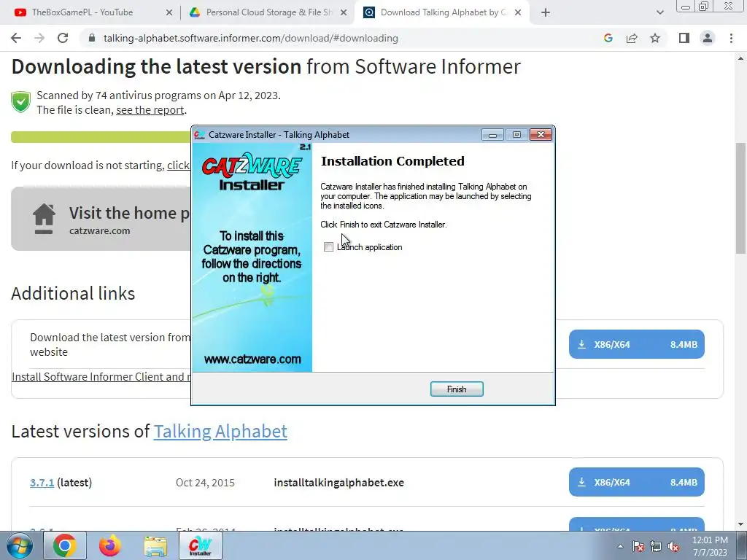Close the YouTube browser tab
This screenshot has height=560, width=747.
coord(169,13)
